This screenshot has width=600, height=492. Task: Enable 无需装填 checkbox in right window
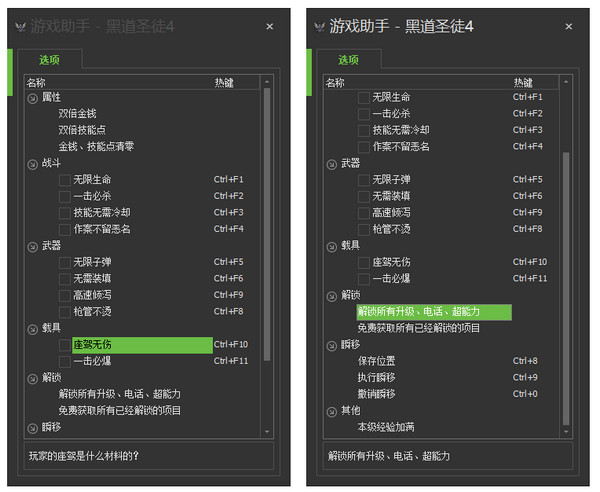364,196
